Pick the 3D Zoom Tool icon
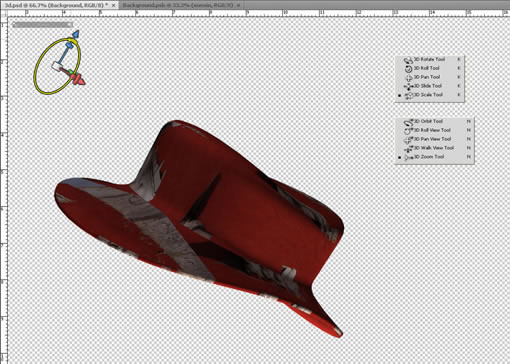Image resolution: width=510 pixels, height=364 pixels. pyautogui.click(x=409, y=157)
